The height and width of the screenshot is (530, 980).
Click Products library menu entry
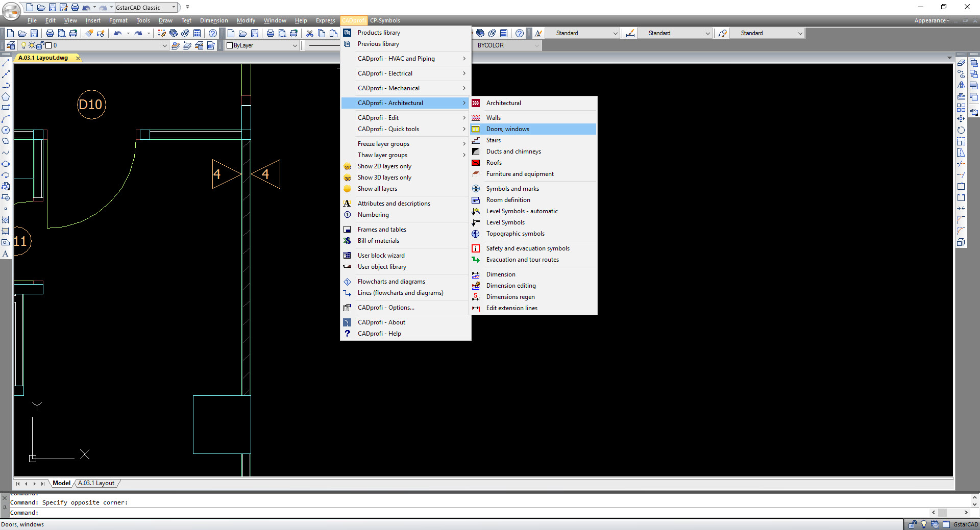tap(405, 33)
